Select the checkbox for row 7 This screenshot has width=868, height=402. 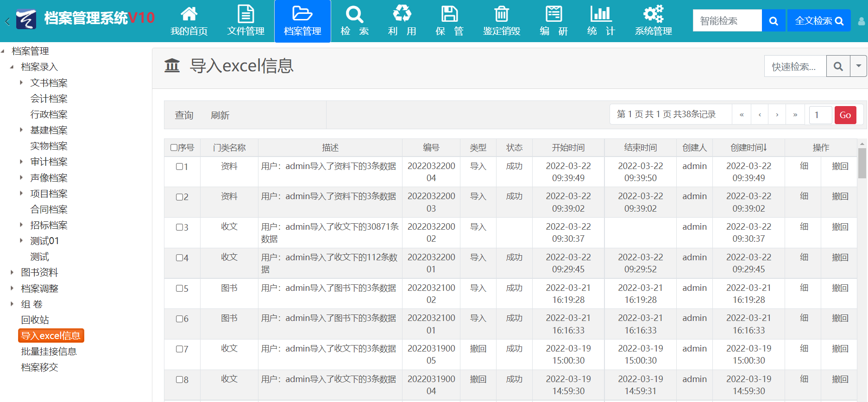tap(179, 349)
